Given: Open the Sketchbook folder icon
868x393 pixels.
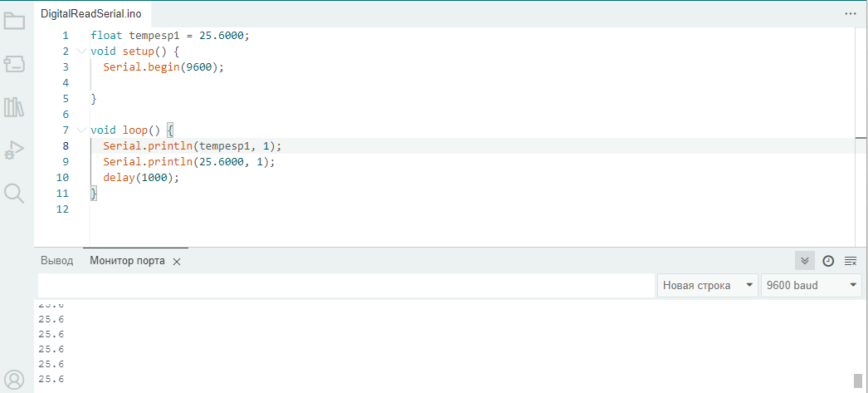Looking at the screenshot, I should [14, 21].
